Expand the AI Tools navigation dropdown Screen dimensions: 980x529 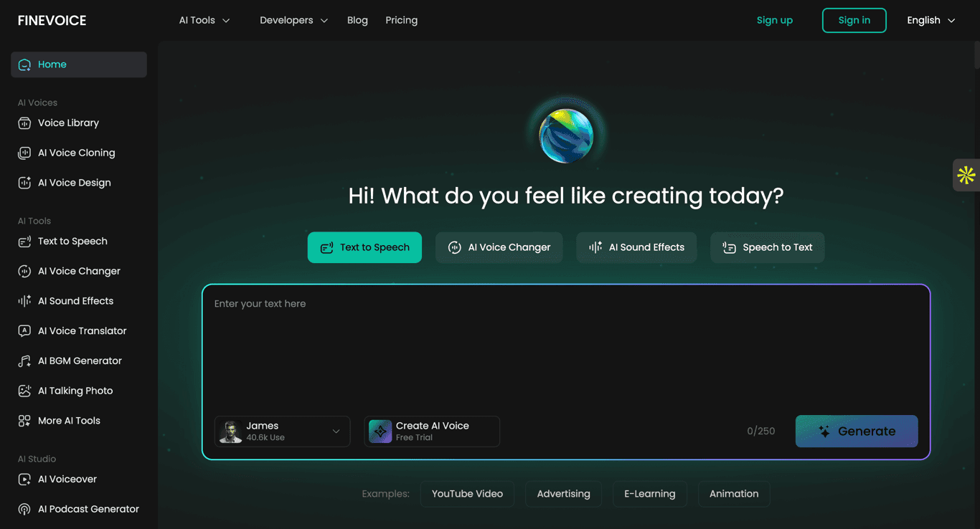pyautogui.click(x=204, y=20)
